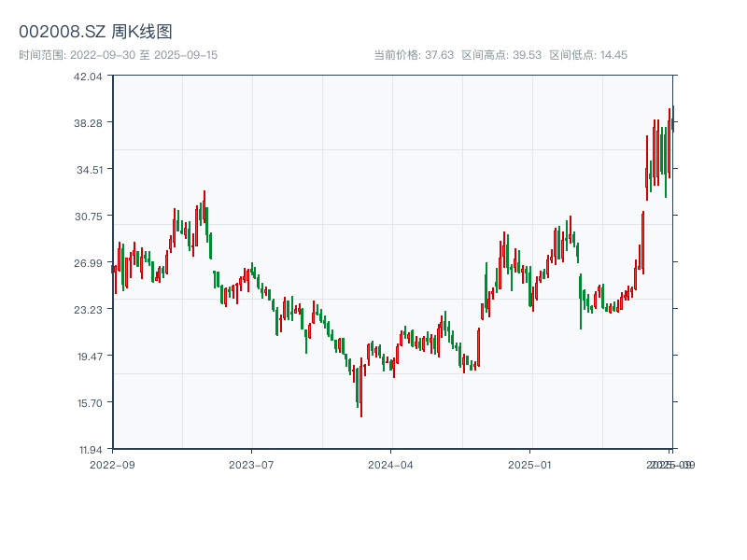Image resolution: width=747 pixels, height=560 pixels.
Task: Click y-axis label 26.99
Action: point(88,263)
